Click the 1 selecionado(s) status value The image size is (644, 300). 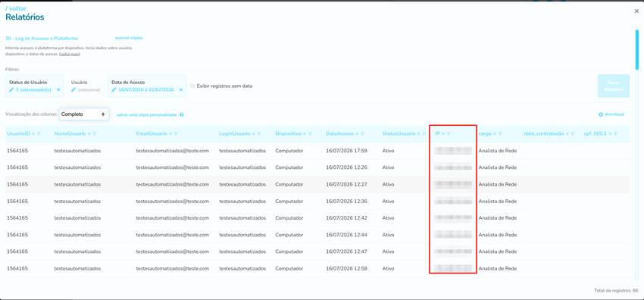[33, 89]
